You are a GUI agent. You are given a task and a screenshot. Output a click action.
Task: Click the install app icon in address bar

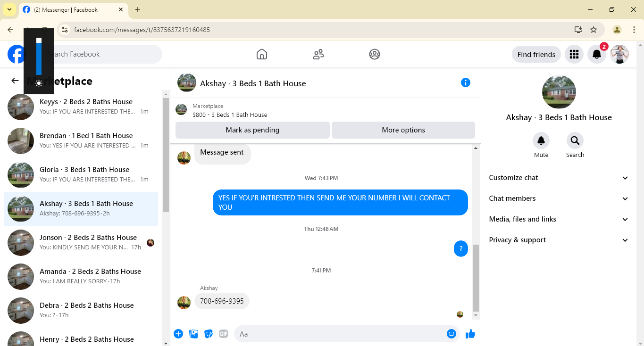pos(578,30)
